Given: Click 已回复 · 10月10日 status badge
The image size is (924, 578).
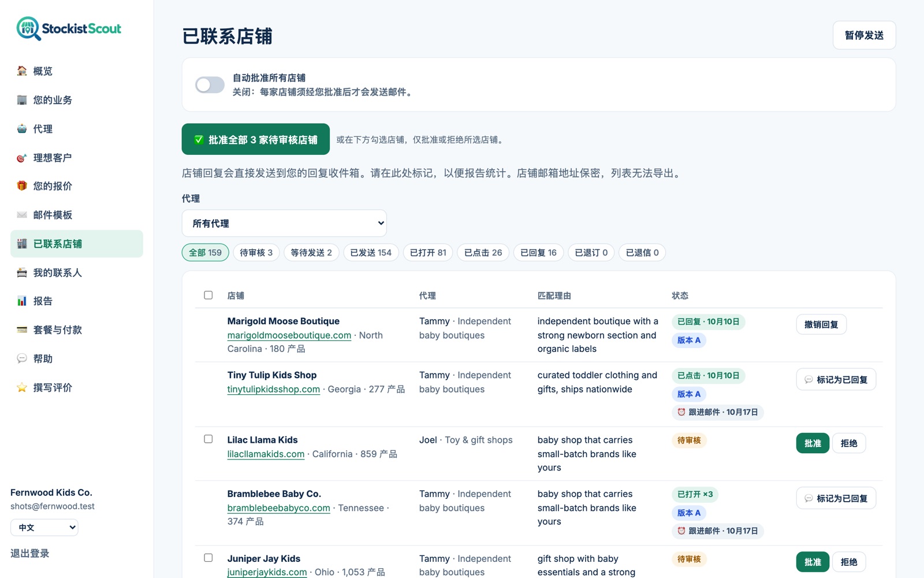Looking at the screenshot, I should [x=708, y=321].
